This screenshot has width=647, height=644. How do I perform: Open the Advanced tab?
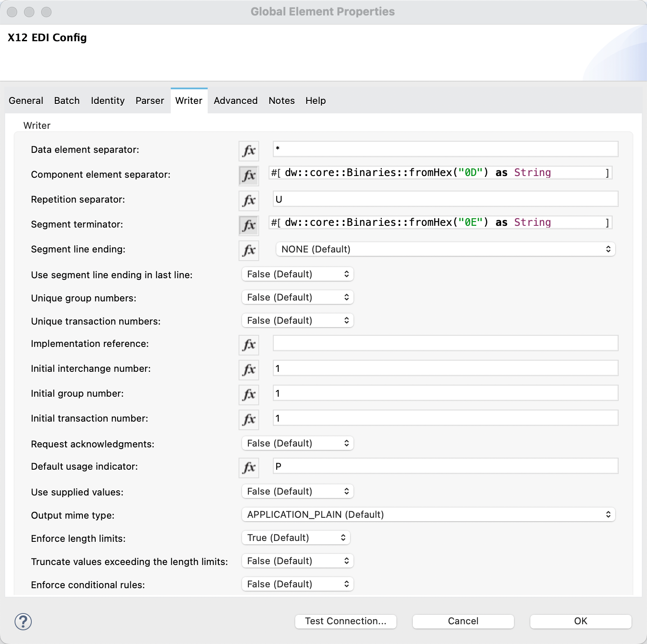pos(235,100)
